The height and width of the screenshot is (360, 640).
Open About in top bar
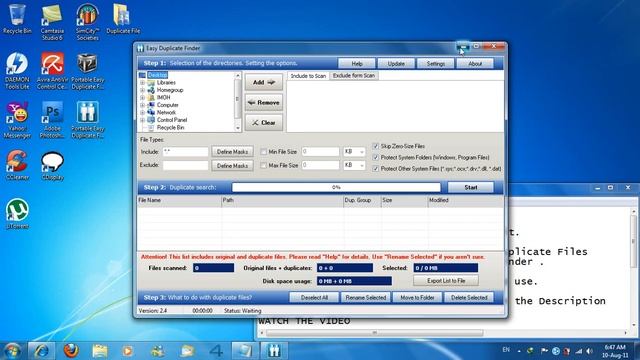475,64
